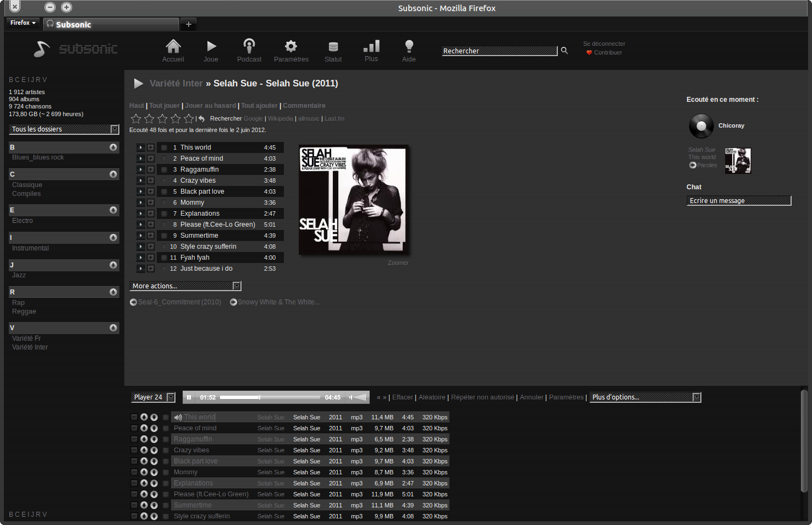
Task: Jump to top from section V arrow
Action: click(113, 327)
